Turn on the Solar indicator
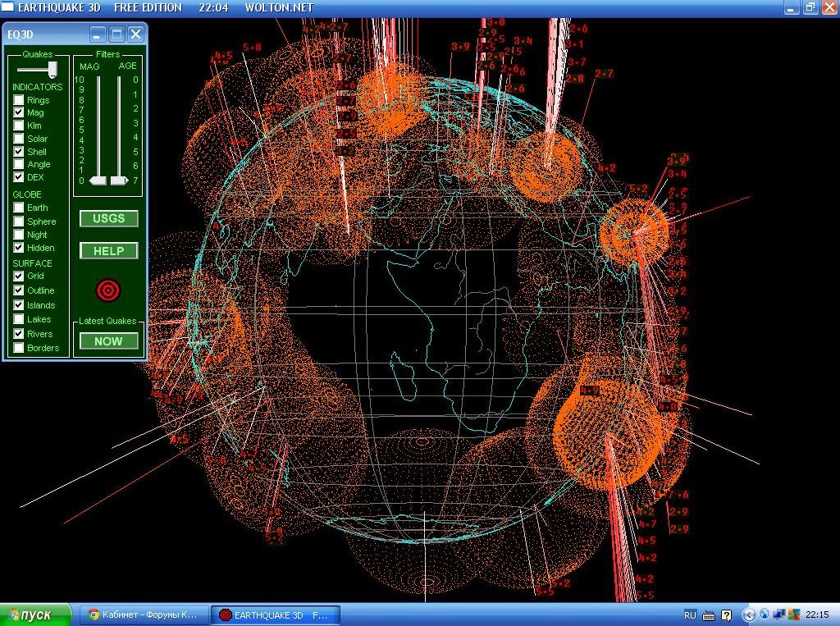The image size is (840, 626). pos(19,139)
